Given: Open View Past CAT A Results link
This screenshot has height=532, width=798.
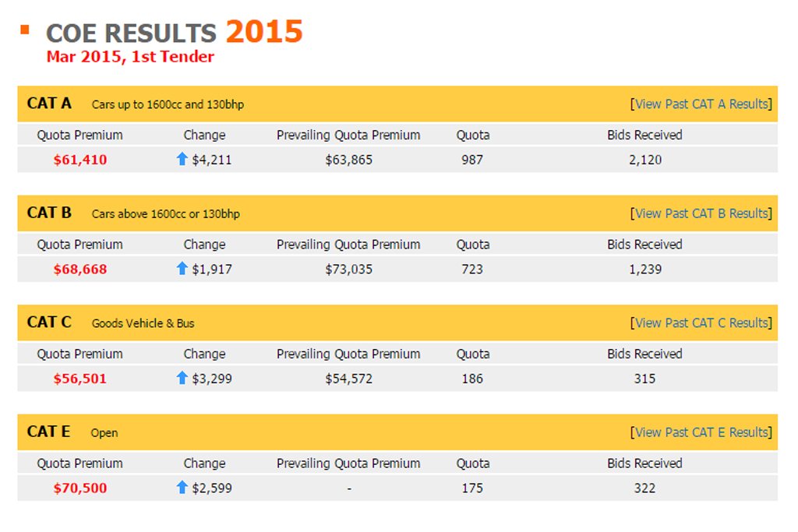Looking at the screenshot, I should click(x=701, y=104).
